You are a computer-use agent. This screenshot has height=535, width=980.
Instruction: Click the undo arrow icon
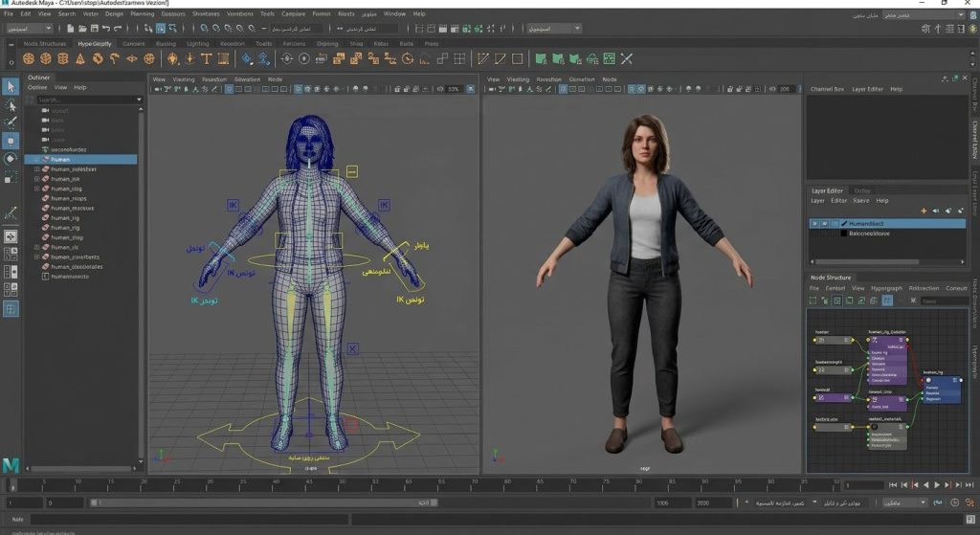coord(106,28)
